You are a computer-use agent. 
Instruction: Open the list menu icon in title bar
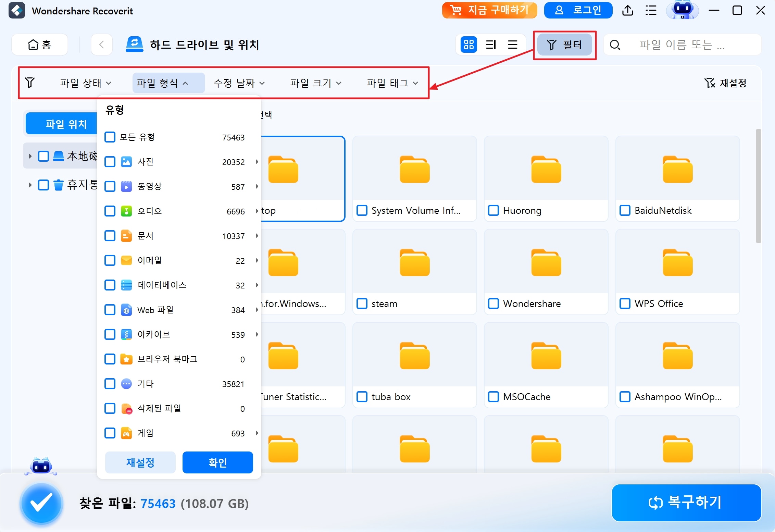[x=651, y=10]
